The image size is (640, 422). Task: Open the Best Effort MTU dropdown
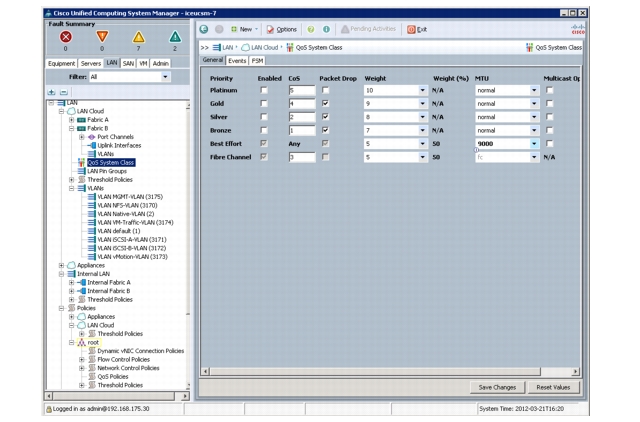(534, 144)
